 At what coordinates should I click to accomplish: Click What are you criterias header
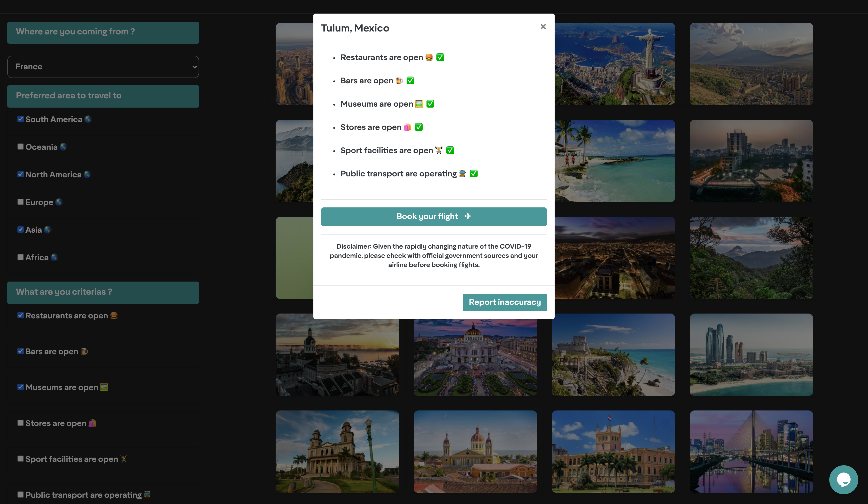[x=103, y=292]
